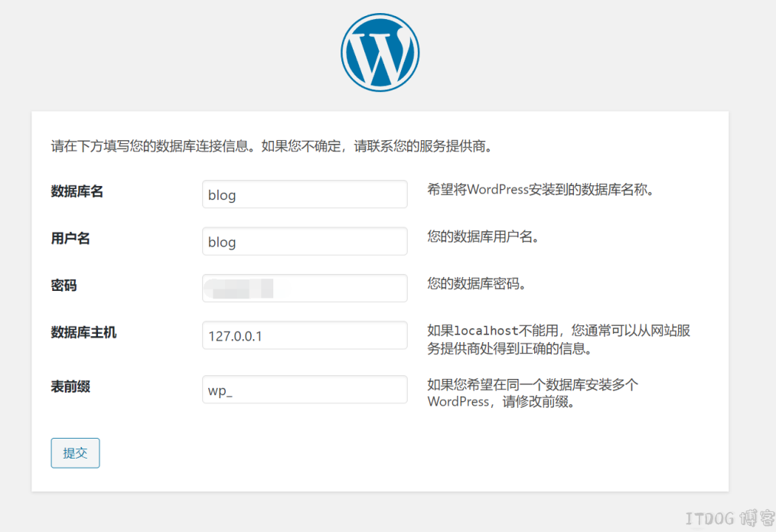Click the intro sentence 请在下方填写您的数据库连接信息

click(272, 146)
